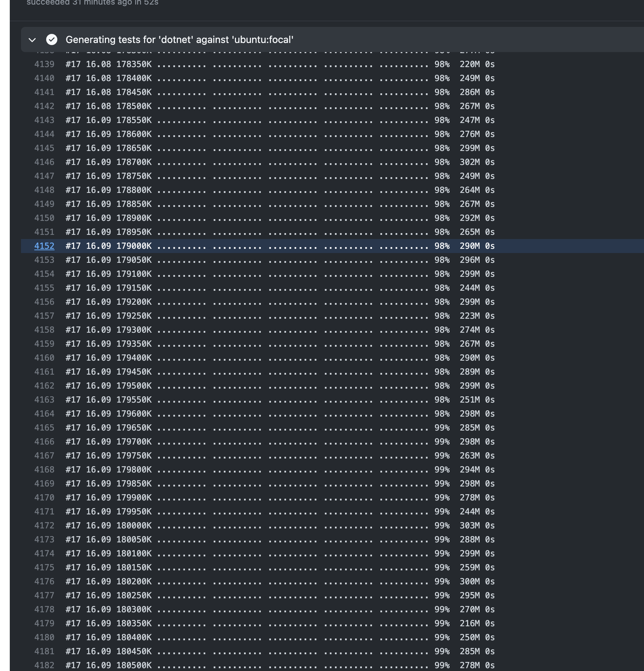This screenshot has width=644, height=671.
Task: Click '294M' on line 4168
Action: (x=470, y=470)
